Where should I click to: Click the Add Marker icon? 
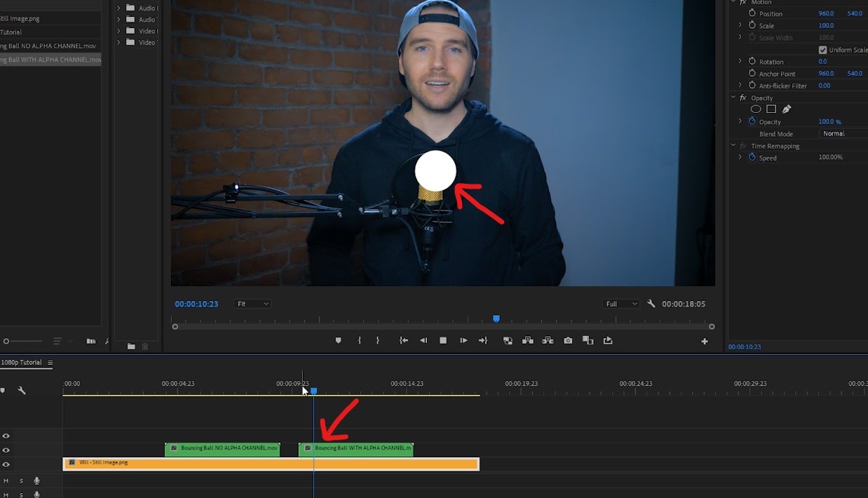click(339, 340)
